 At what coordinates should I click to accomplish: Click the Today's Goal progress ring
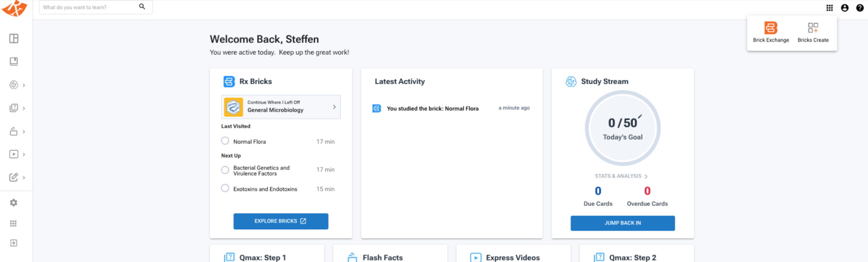pyautogui.click(x=622, y=128)
